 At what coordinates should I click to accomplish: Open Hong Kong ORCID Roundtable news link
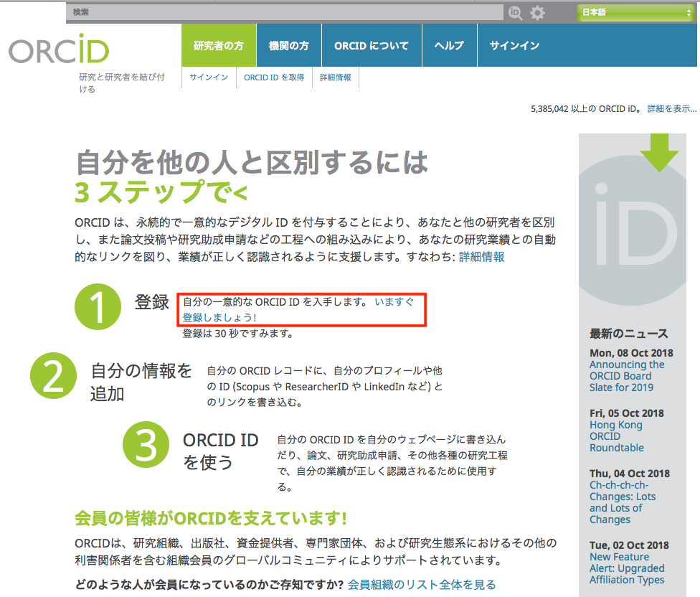tap(617, 436)
